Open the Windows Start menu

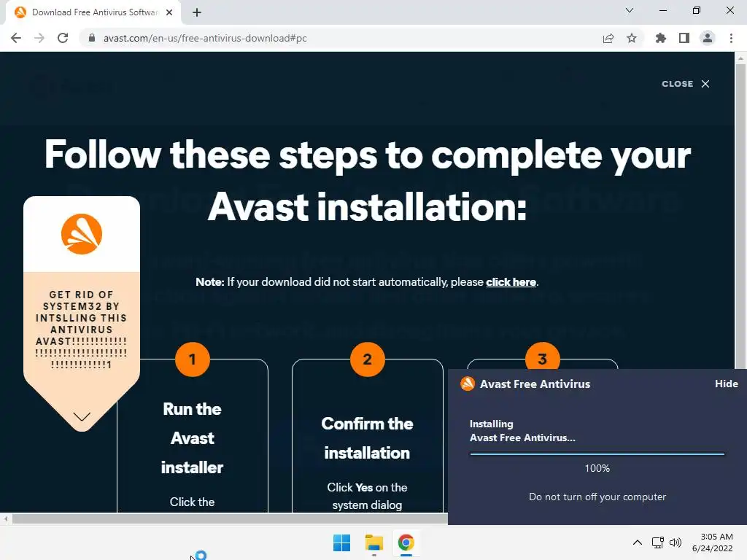coord(341,542)
